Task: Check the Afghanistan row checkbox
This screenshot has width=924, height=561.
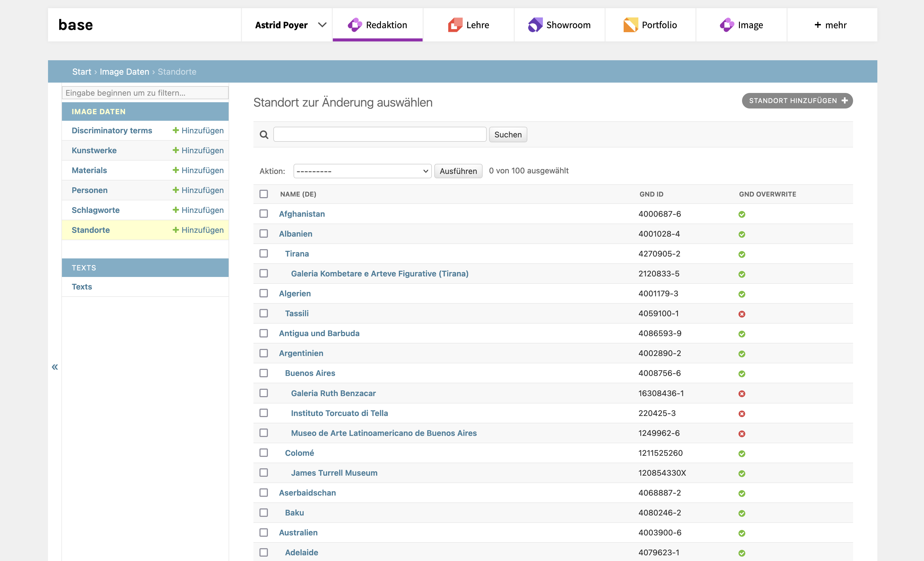Action: 264,214
